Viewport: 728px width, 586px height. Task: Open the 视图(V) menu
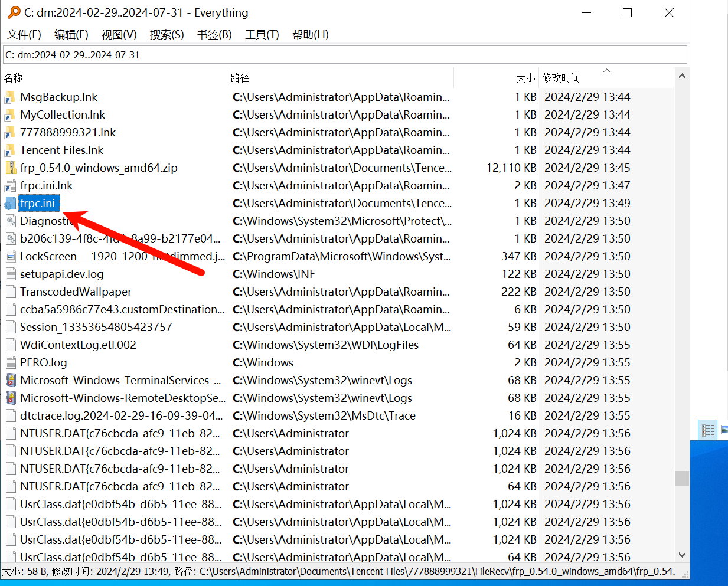point(119,35)
